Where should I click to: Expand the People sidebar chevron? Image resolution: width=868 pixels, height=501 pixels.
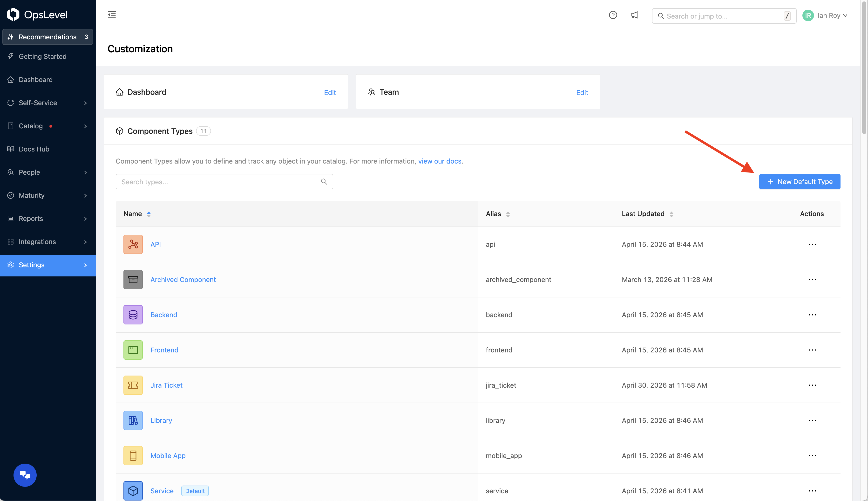click(85, 172)
